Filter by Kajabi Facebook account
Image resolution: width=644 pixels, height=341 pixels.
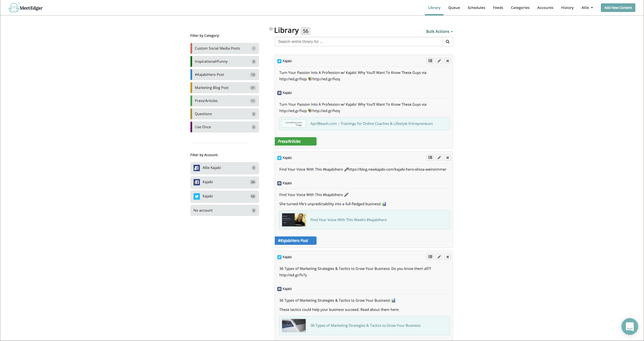tap(224, 182)
